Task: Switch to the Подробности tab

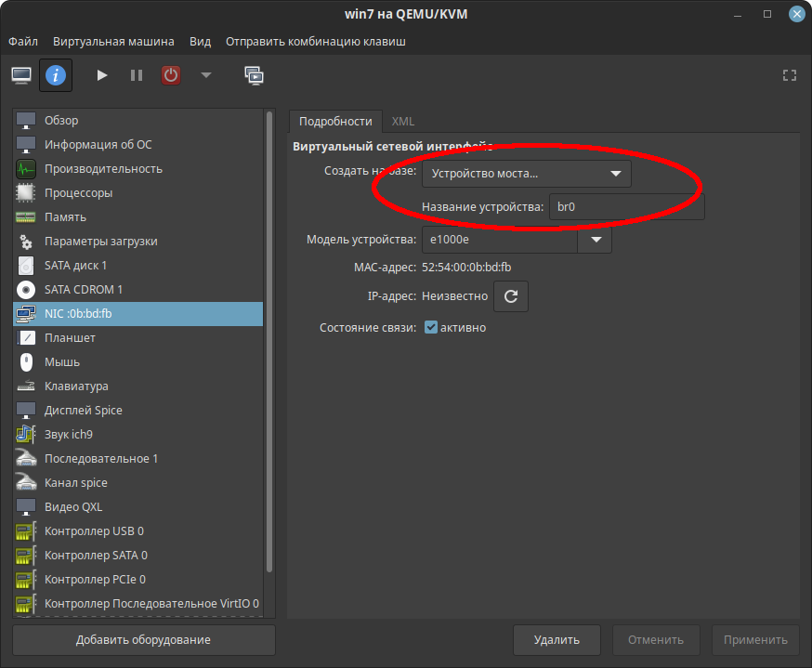Action: [x=335, y=121]
